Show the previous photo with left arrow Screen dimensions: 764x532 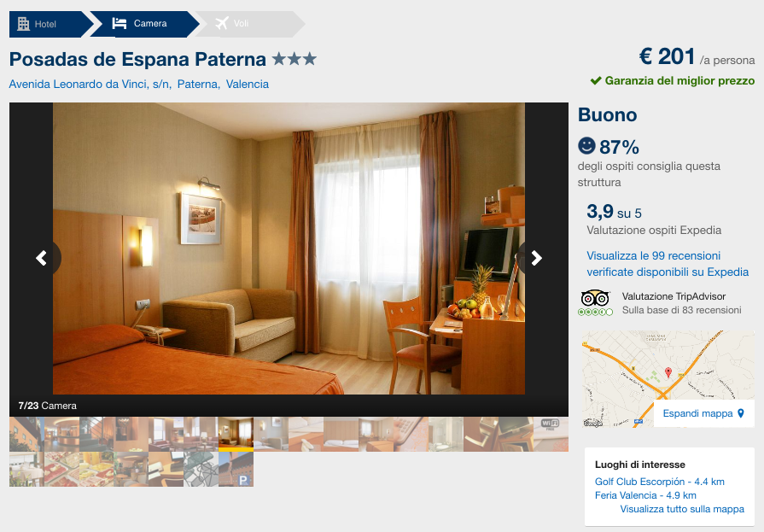42,258
